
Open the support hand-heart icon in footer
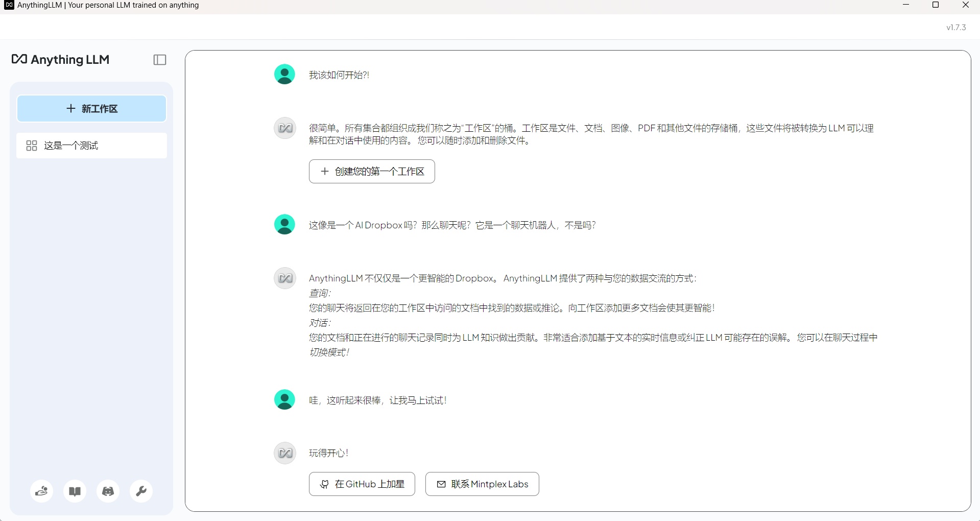tap(42, 491)
